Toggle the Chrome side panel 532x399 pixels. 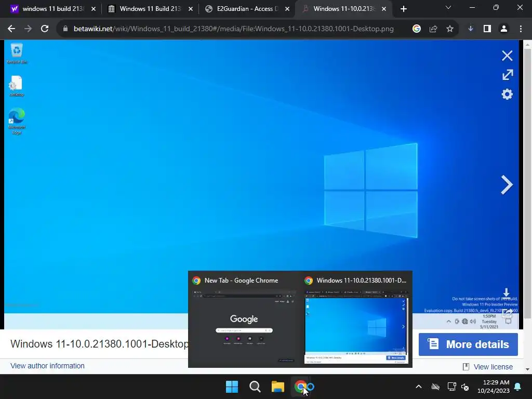pos(487,29)
